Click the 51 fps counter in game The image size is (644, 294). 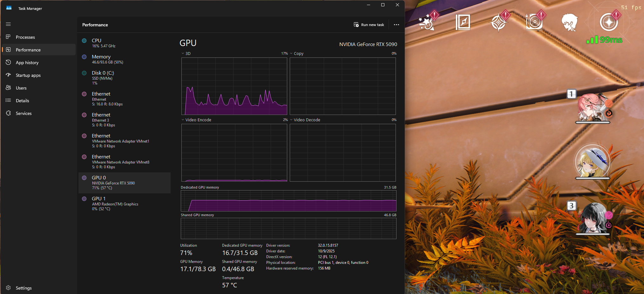tap(631, 8)
